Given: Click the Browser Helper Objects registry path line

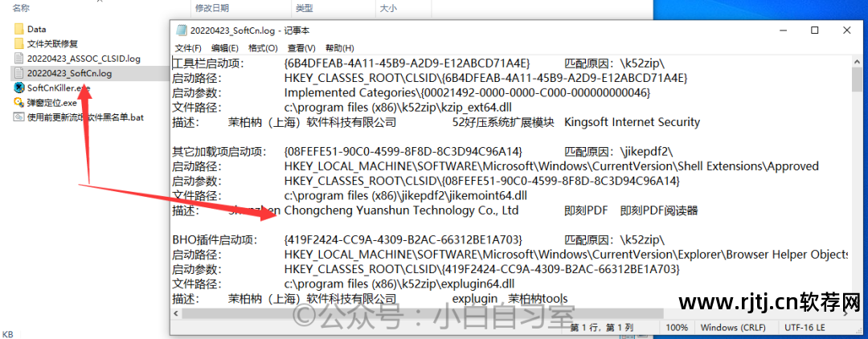Looking at the screenshot, I should pos(566,255).
